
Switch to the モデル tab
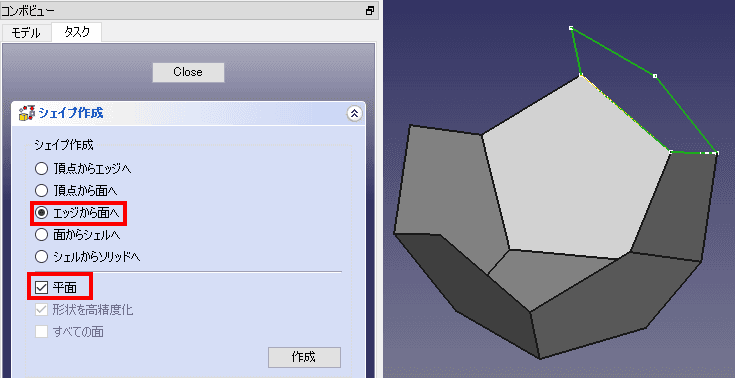pyautogui.click(x=26, y=34)
